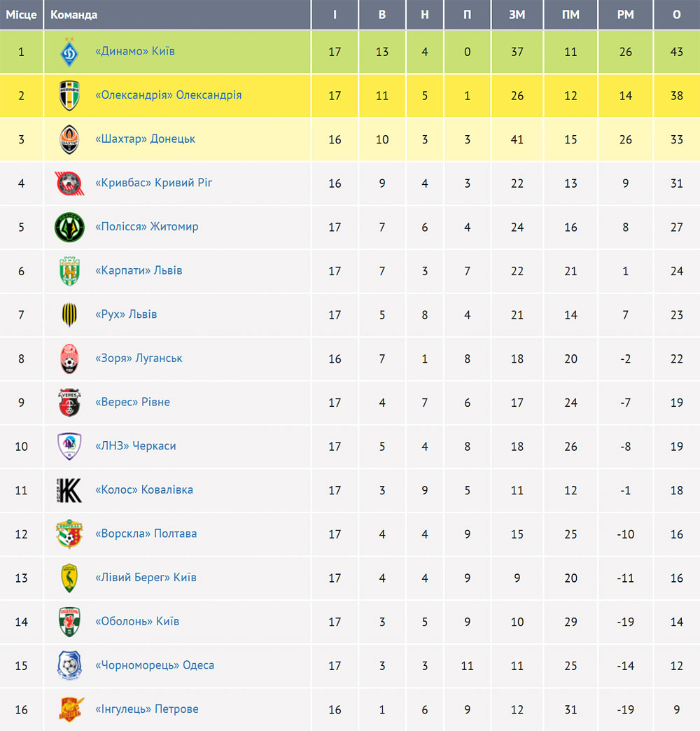This screenshot has height=731, width=700.
Task: Open the «Зоря» Луганськ team link
Action: (x=139, y=358)
